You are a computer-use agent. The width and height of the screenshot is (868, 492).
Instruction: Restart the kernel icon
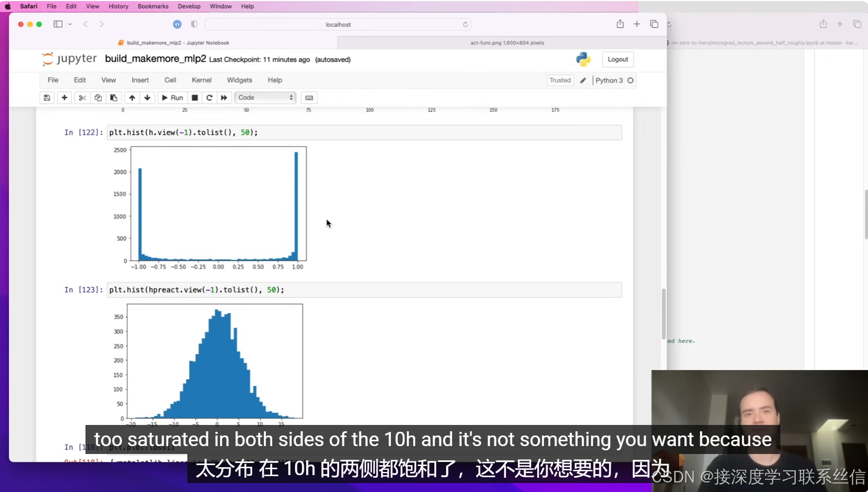209,98
